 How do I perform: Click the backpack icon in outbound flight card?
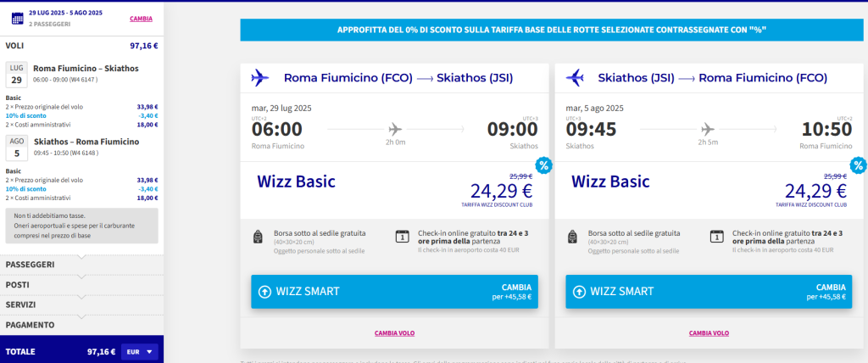point(257,237)
